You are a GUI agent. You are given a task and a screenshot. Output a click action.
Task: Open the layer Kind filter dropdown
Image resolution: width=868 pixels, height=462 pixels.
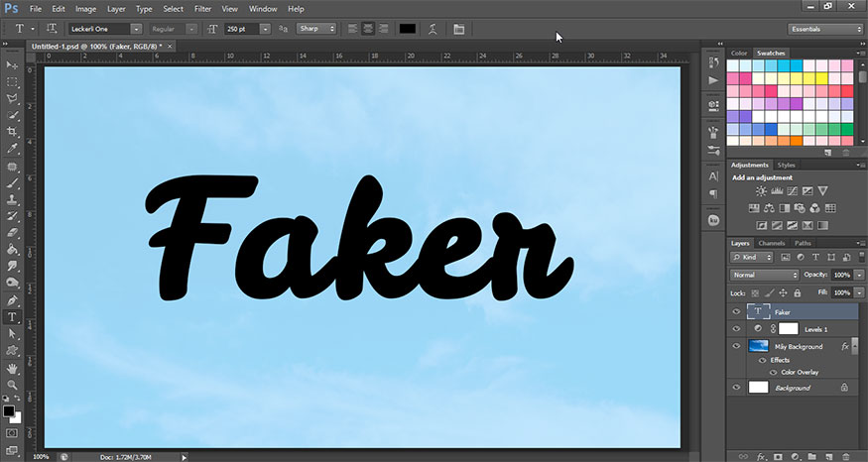click(752, 258)
